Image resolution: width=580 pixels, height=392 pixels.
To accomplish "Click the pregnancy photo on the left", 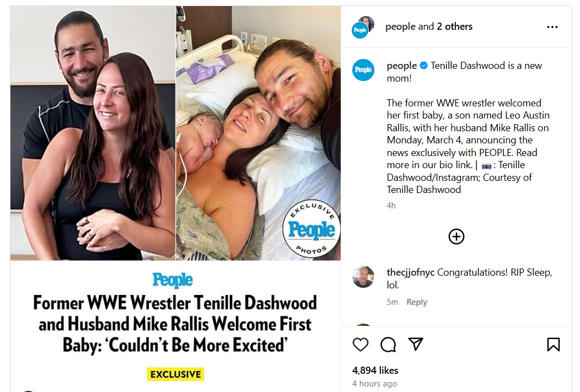I will (x=93, y=132).
